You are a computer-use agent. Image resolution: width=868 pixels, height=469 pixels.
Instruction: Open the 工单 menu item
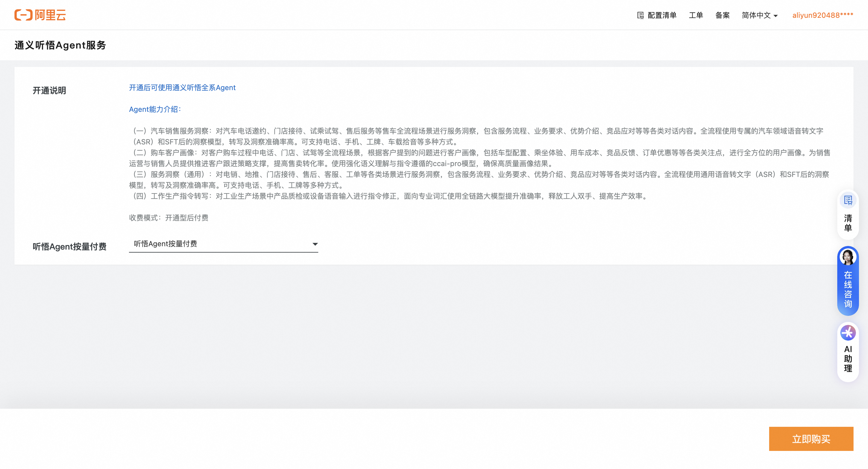(x=696, y=15)
